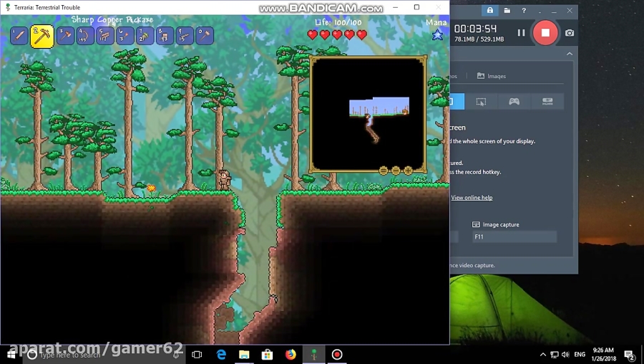Open Task View on taskbar

coord(197,355)
